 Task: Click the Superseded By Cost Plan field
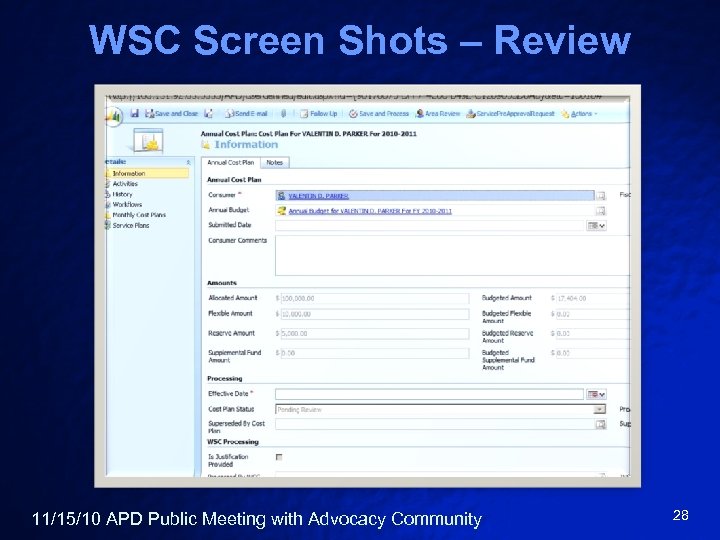coord(435,424)
